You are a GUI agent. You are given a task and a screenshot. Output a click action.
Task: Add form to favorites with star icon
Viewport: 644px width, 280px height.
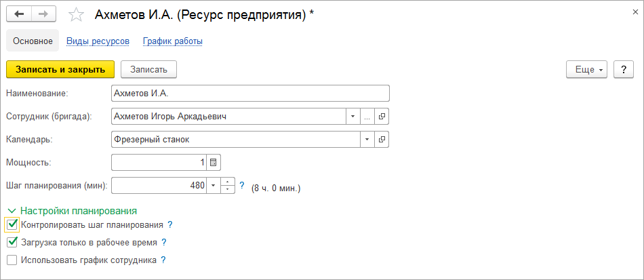coord(77,15)
